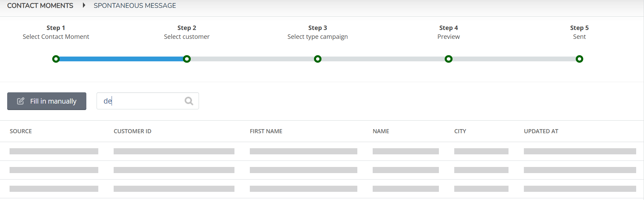
Task: Select the Step 3 Select type campaign label
Action: pyautogui.click(x=318, y=37)
